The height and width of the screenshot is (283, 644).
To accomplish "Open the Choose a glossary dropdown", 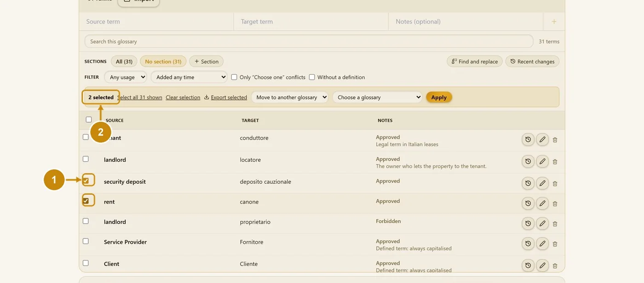I will tap(377, 97).
